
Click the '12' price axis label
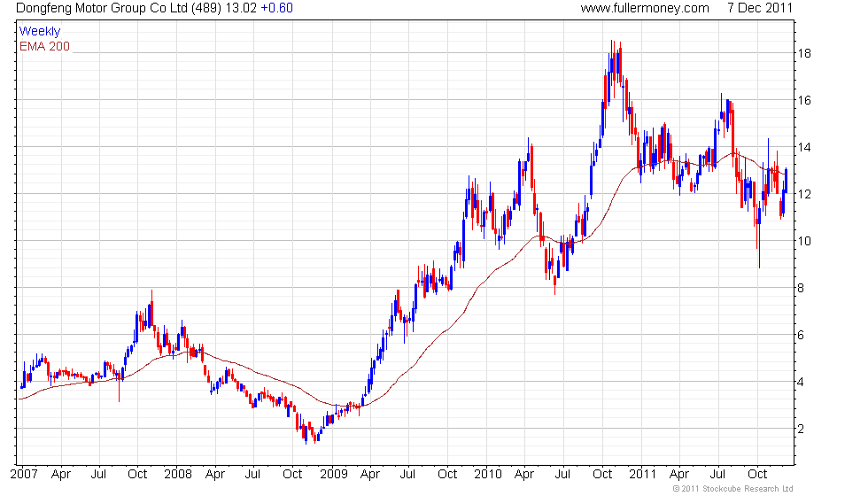pyautogui.click(x=804, y=194)
